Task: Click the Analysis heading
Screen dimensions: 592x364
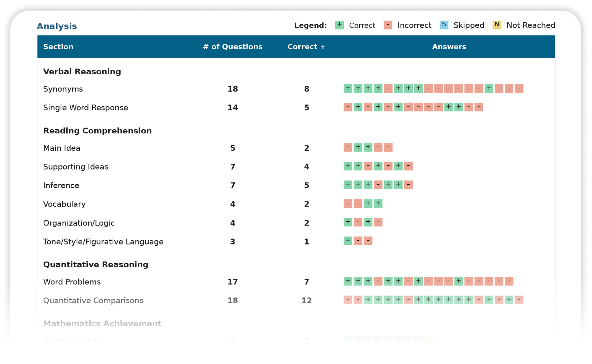Action: click(57, 26)
